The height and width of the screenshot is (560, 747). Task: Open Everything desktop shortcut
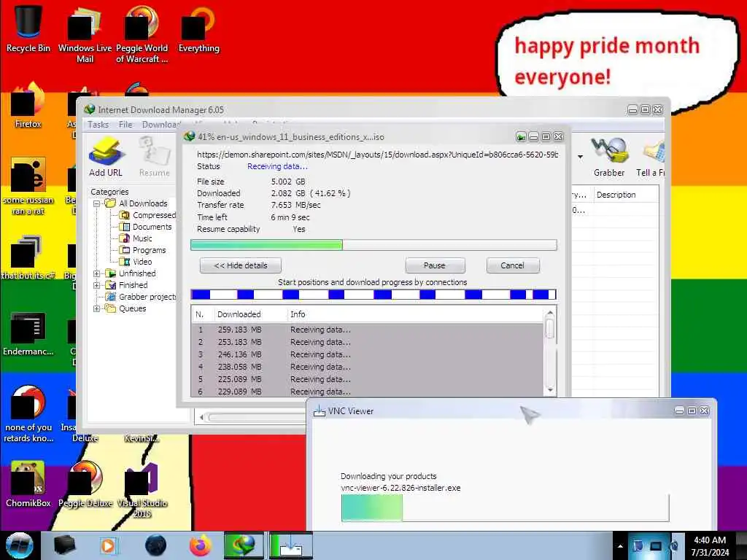tap(198, 28)
